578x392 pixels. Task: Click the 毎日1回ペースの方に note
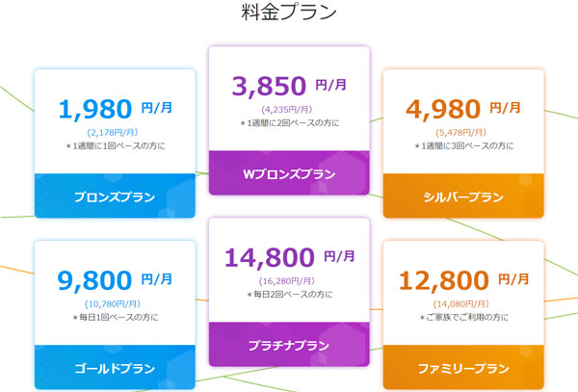115,317
